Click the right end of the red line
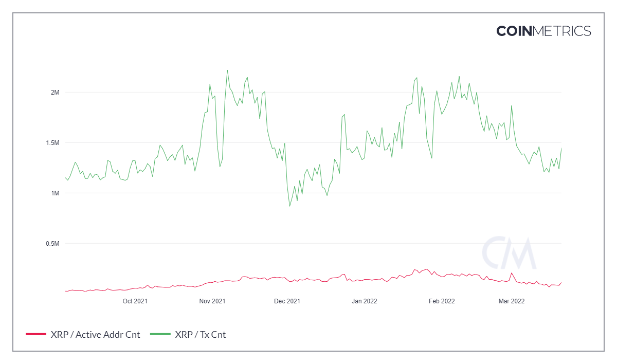Viewport: 617px width, 364px height. coord(561,282)
